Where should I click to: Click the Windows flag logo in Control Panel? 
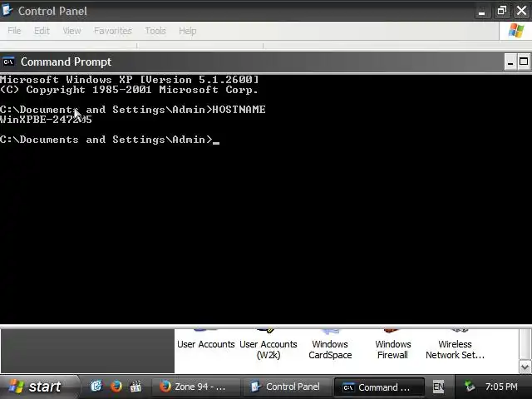[515, 31]
